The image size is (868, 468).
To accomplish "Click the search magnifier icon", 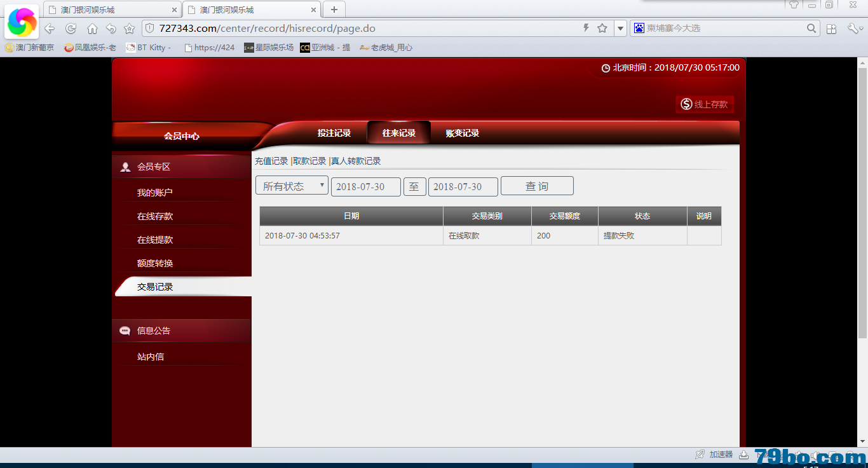I will click(811, 28).
